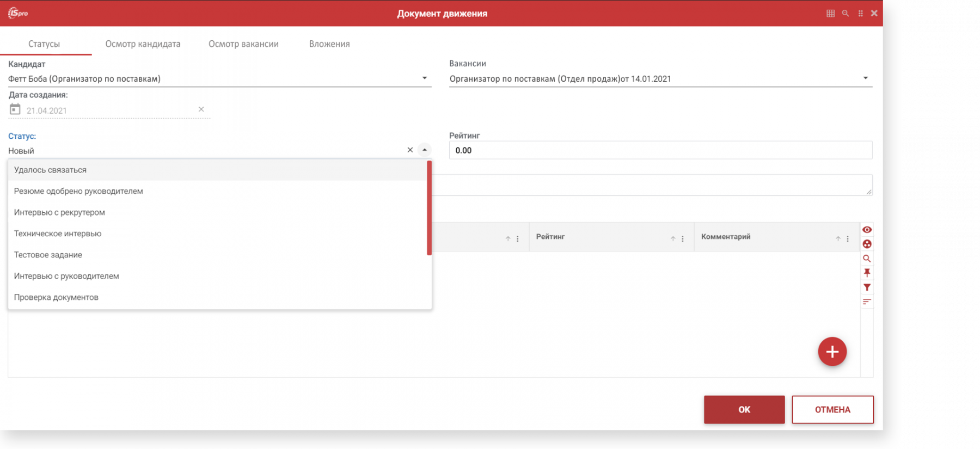
Task: Click the Кандидат field with Фетт Боба
Action: coord(219,79)
